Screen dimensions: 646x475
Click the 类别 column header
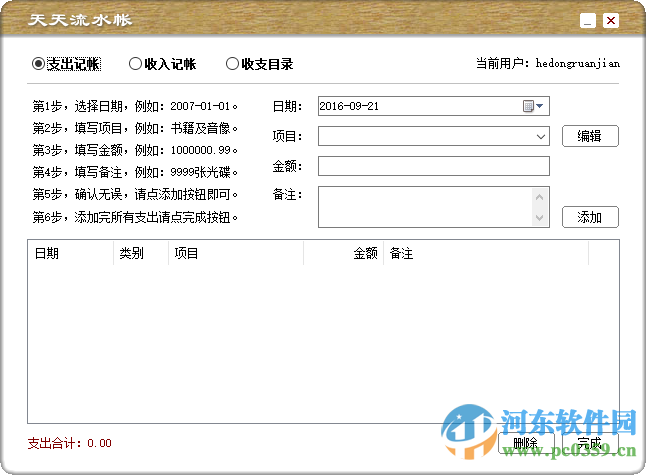tap(141, 253)
